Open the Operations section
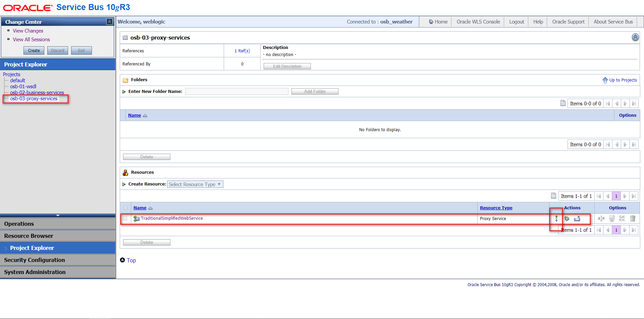644x319 pixels. click(58, 224)
